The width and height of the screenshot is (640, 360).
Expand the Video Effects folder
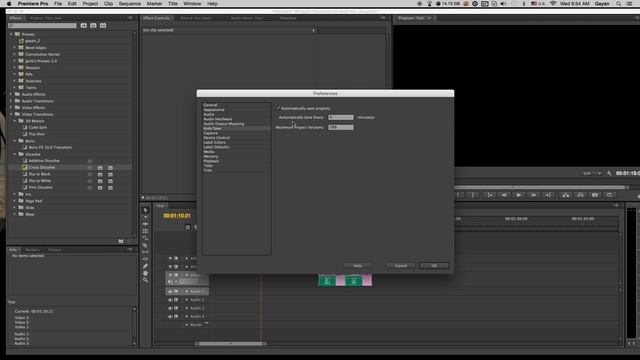point(11,108)
